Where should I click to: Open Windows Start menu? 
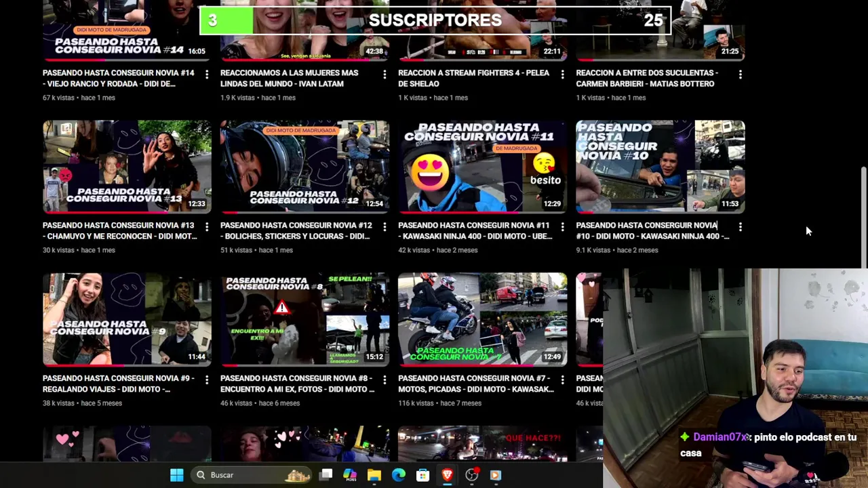tap(176, 475)
